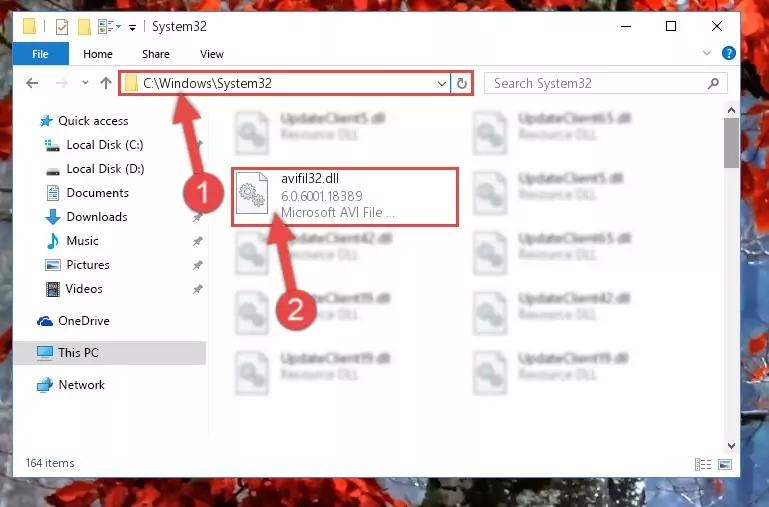Open the Share ribbon tab
Image resolution: width=769 pixels, height=507 pixels.
156,54
